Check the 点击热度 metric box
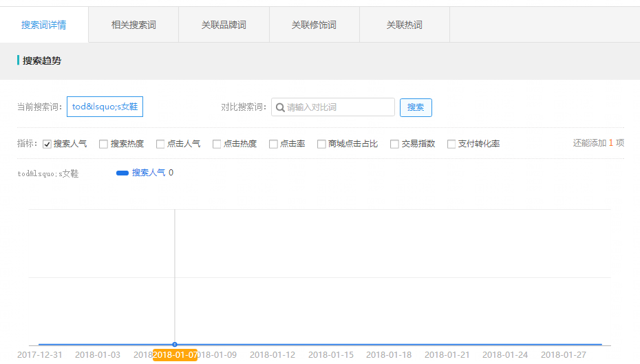 click(x=217, y=144)
